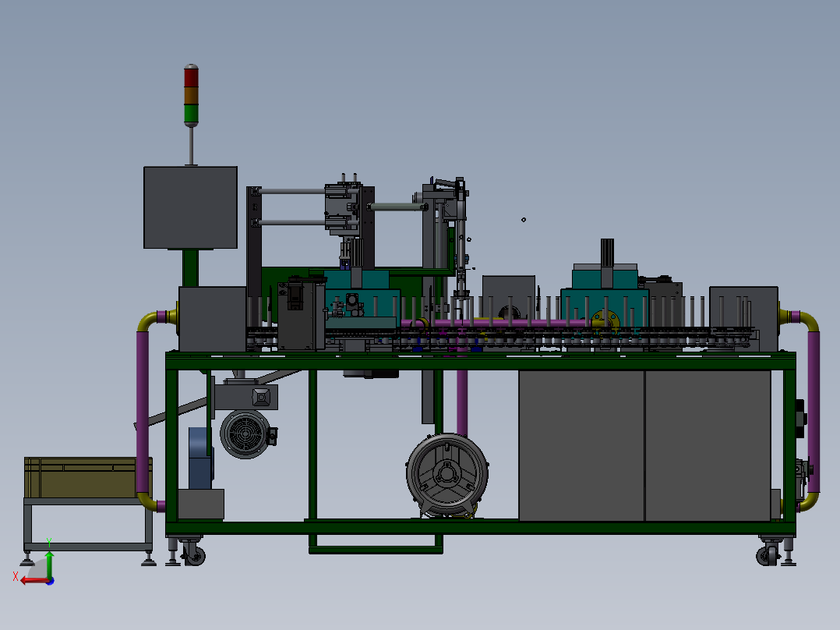Viewport: 840px width, 630px height.
Task: Select the amber segment of the signal tower light
Action: point(191,95)
